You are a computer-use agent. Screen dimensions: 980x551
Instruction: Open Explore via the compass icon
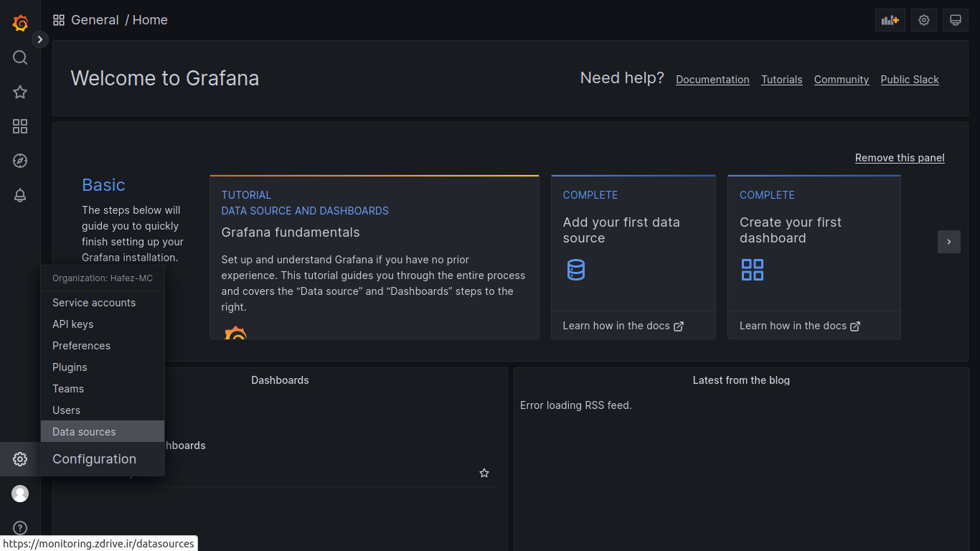pos(20,161)
